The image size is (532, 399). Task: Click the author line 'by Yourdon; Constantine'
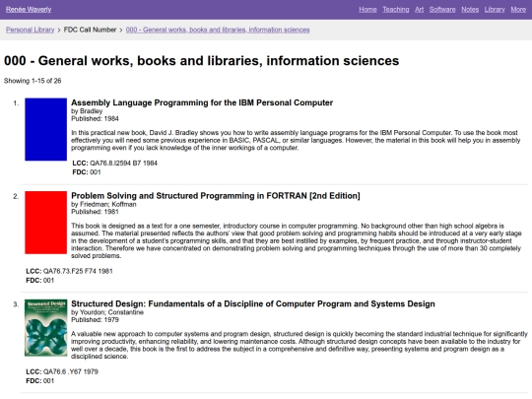[107, 312]
